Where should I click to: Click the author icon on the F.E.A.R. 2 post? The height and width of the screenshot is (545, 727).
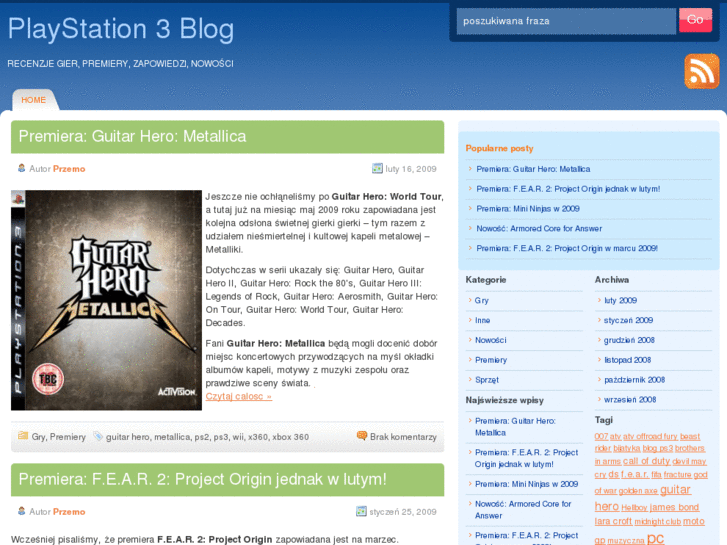click(x=21, y=511)
